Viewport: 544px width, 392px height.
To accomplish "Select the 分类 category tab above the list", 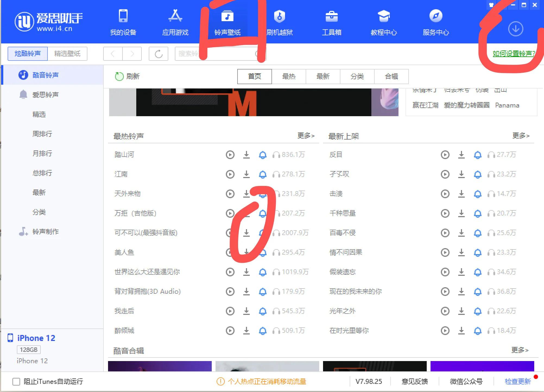I will tap(357, 76).
